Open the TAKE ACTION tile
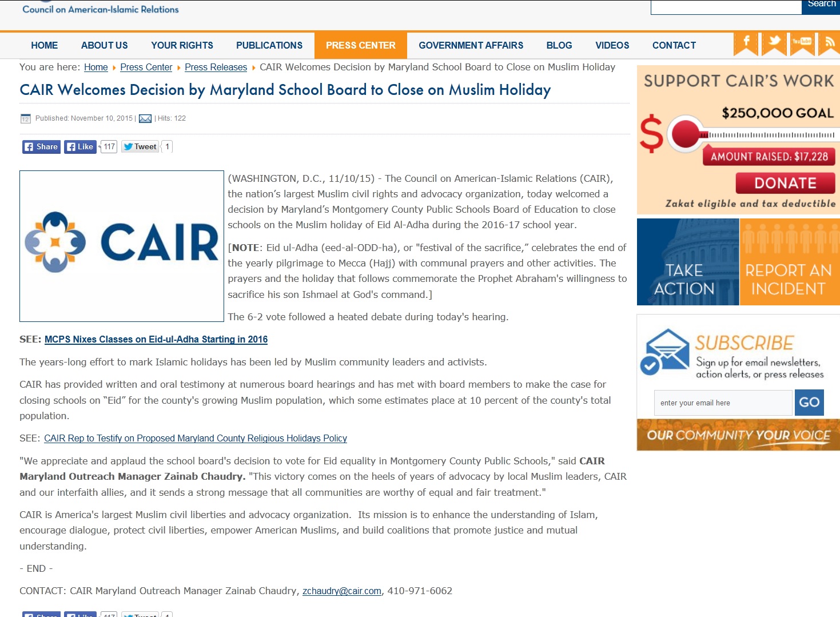Screen dimensions: 840x617 click(x=688, y=262)
